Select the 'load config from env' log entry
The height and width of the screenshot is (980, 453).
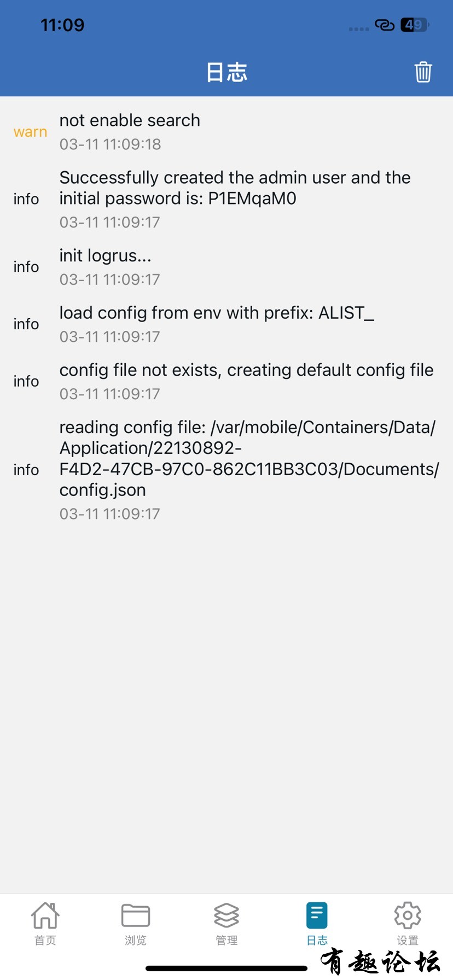(226, 324)
